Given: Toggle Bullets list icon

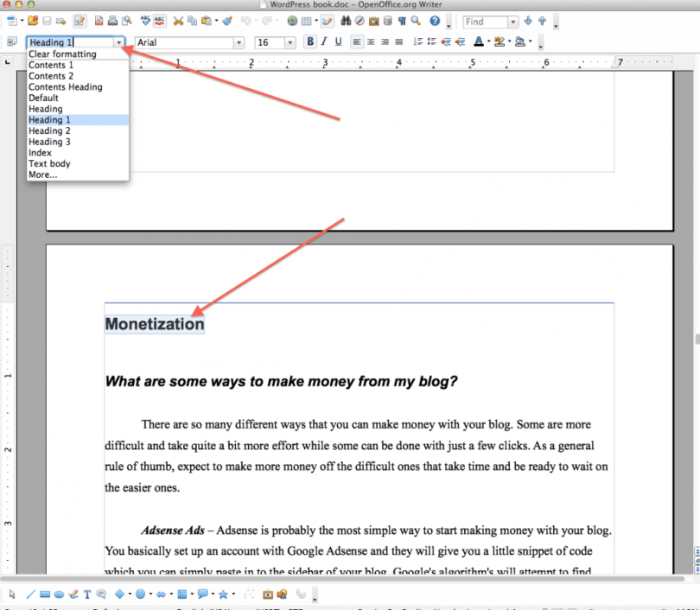Looking at the screenshot, I should pyautogui.click(x=432, y=42).
